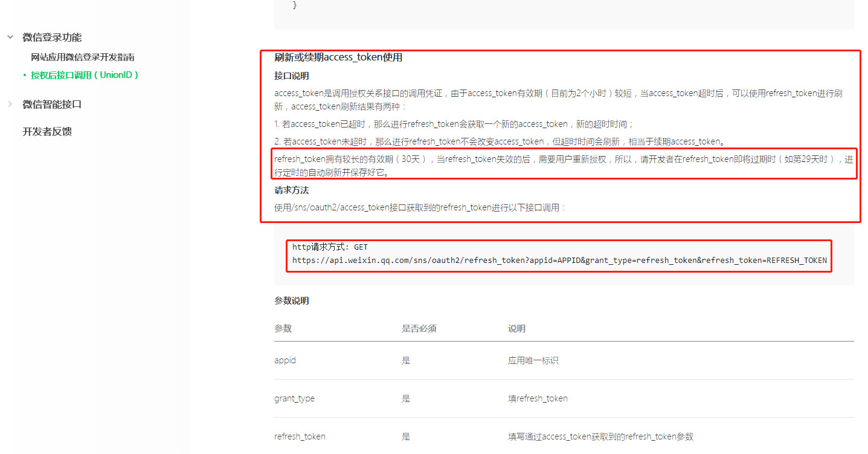Click the grant_type parameter cell
This screenshot has height=454, width=868.
point(294,398)
